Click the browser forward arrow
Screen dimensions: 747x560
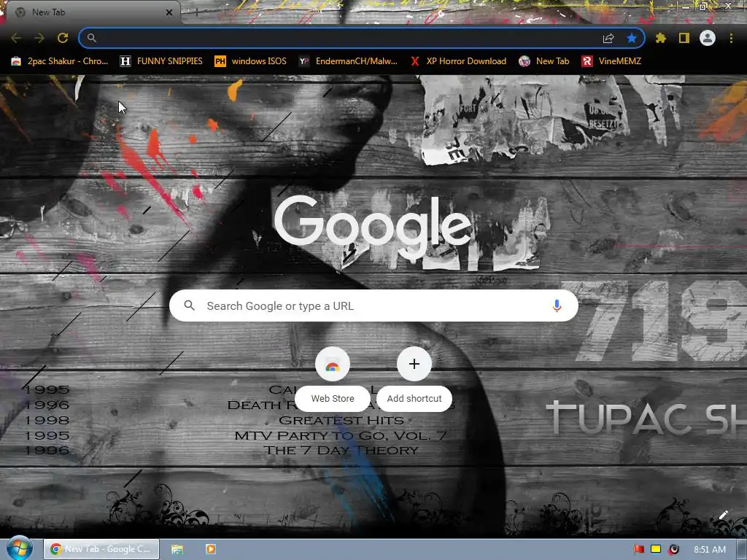click(39, 38)
